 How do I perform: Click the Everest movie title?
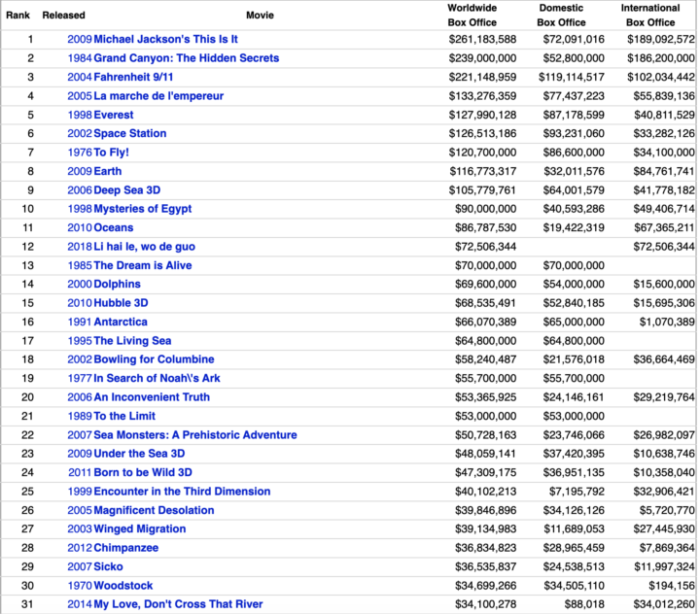click(114, 115)
